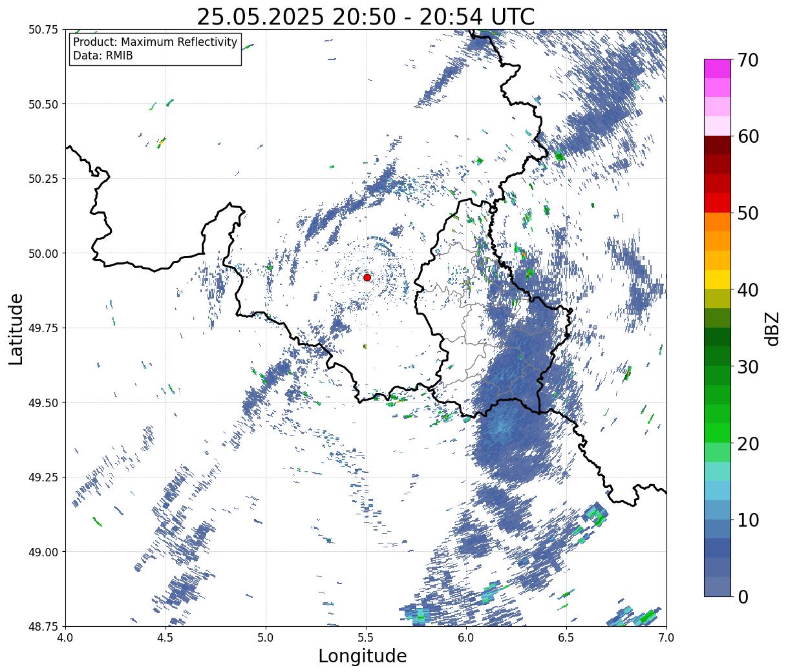788x672 pixels.
Task: Click the latitude tick label '49.75'
Action: (43, 328)
